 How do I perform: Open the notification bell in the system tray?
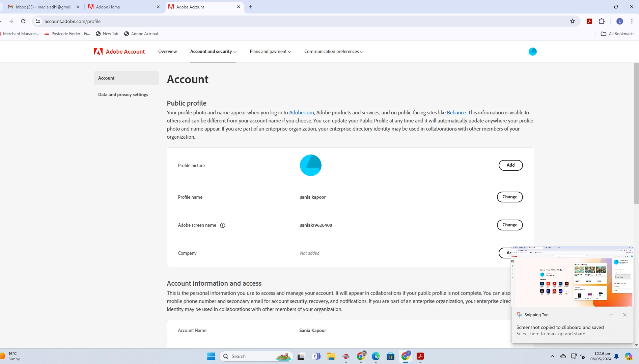pos(616,356)
